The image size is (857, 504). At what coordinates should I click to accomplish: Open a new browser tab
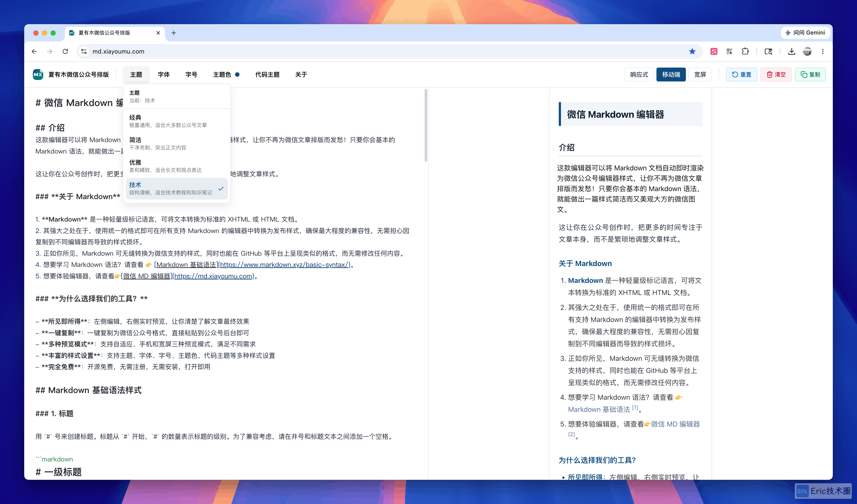pos(174,33)
